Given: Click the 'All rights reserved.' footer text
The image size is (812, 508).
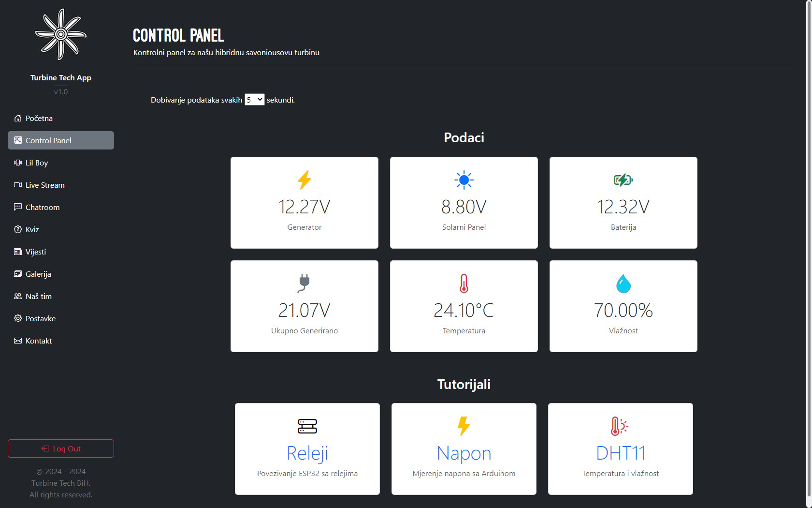Looking at the screenshot, I should [61, 494].
